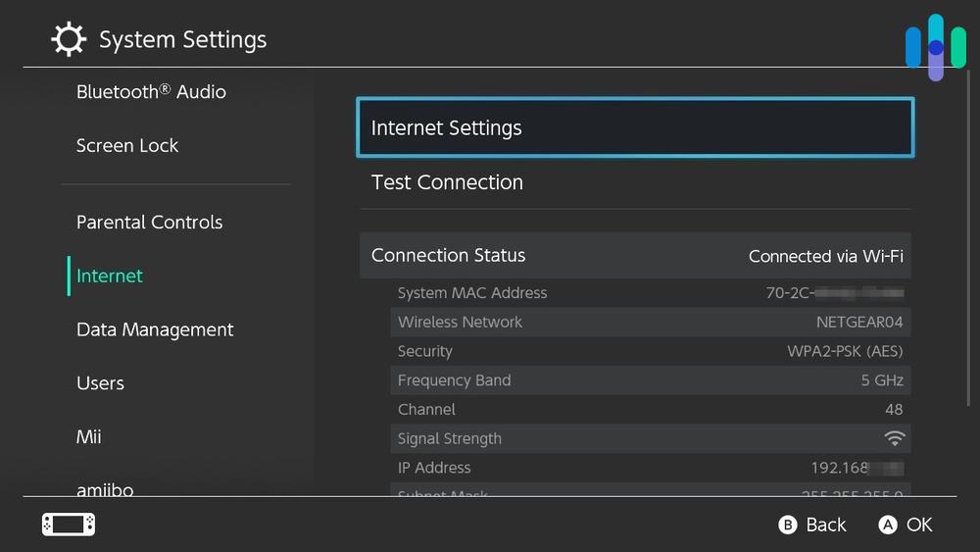Select amiibo in the sidebar
Viewport: 980px width, 552px height.
coord(105,489)
